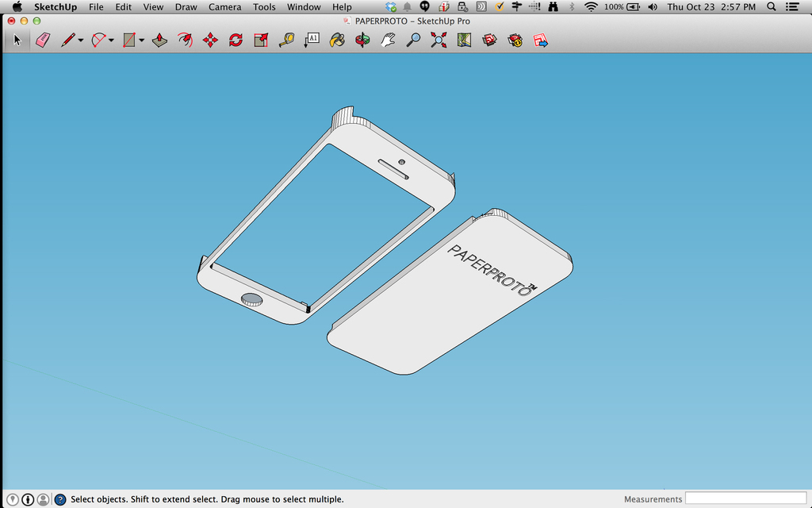Toggle the credits info status icon
812x508 pixels.
point(28,499)
